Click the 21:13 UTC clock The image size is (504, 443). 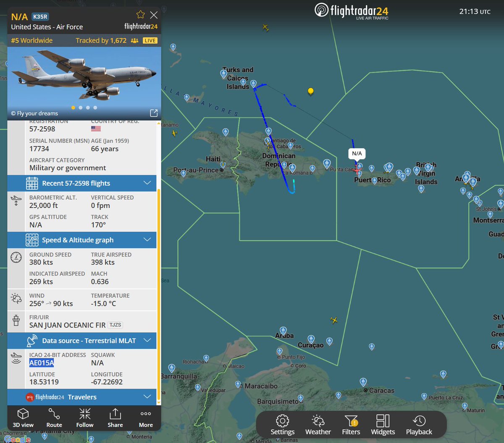(x=475, y=11)
